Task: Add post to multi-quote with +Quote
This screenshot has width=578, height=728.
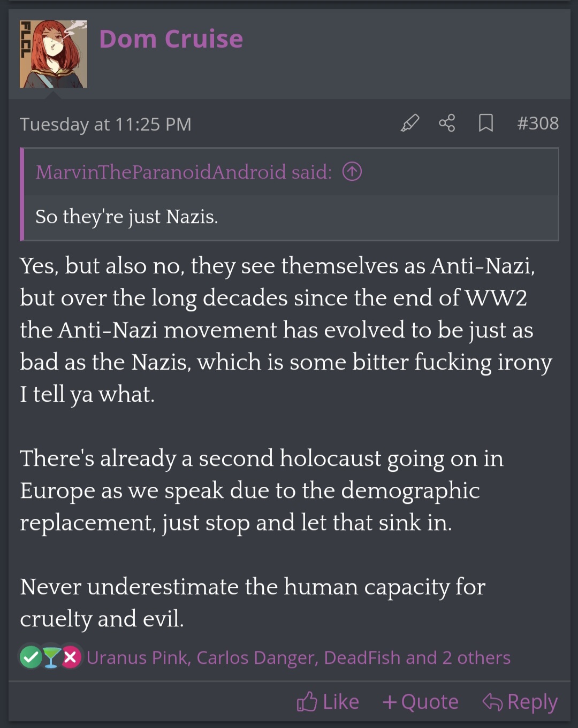Action: coord(421,702)
